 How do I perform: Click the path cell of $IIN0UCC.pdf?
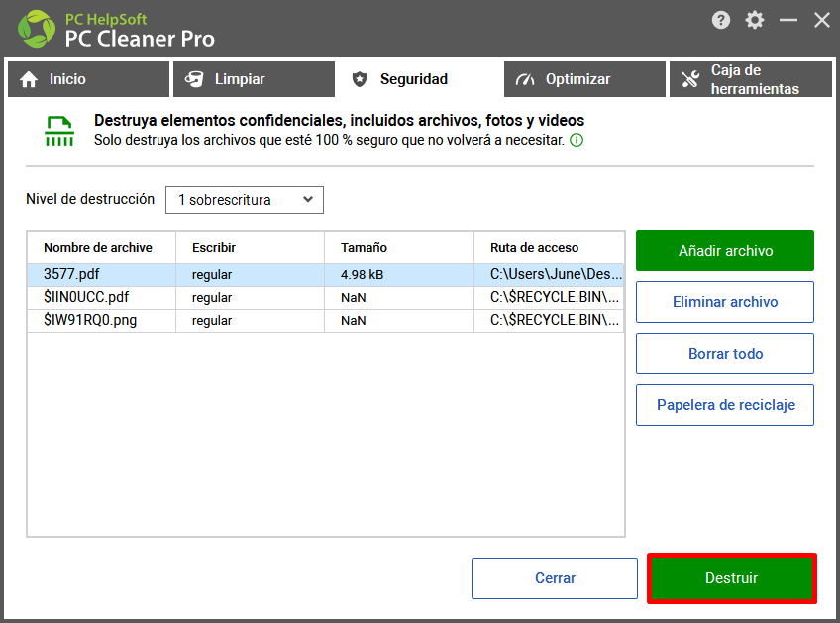[x=549, y=298]
